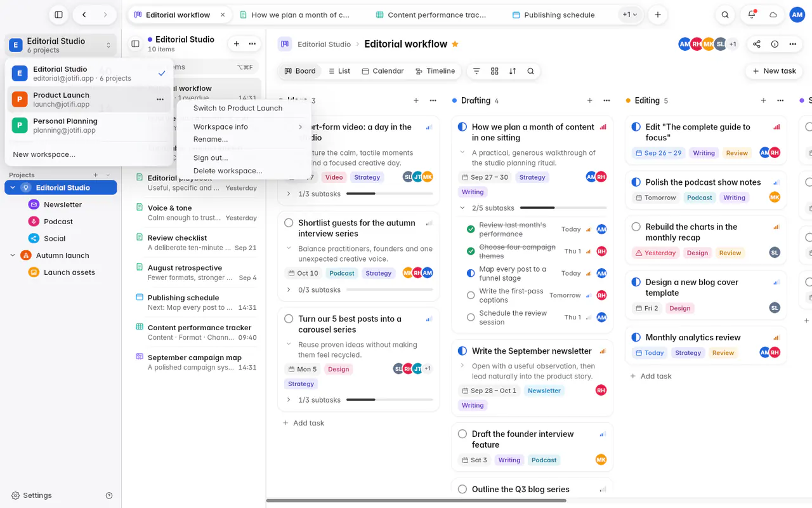Click the info icon in header
Screen dimensions: 812x508
tap(775, 44)
